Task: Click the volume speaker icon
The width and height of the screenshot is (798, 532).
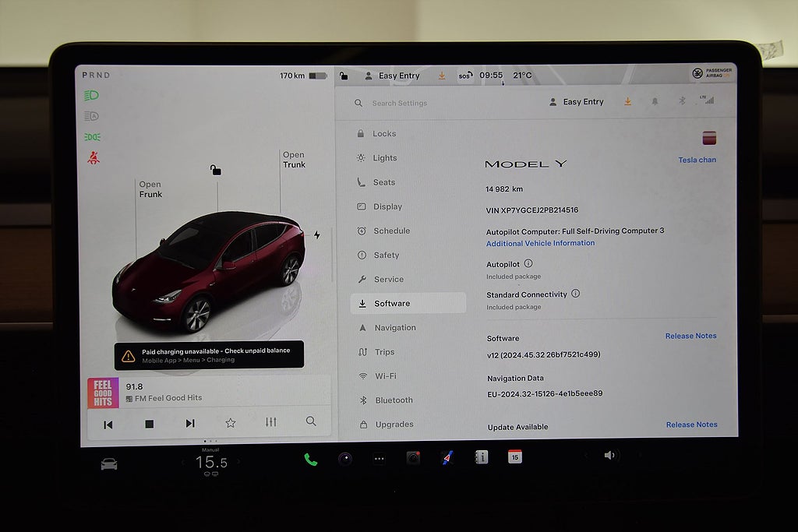Action: pos(609,456)
